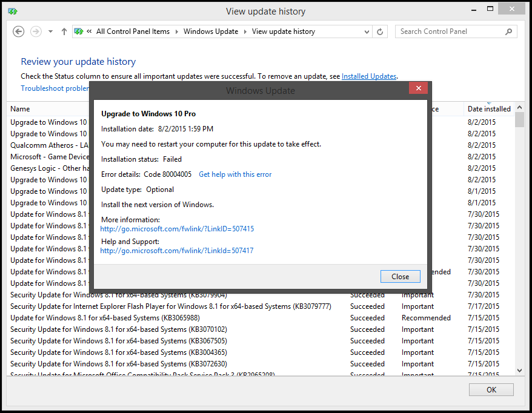The image size is (532, 413).
Task: Click the Windows Update icon in title bar
Action: (13, 12)
